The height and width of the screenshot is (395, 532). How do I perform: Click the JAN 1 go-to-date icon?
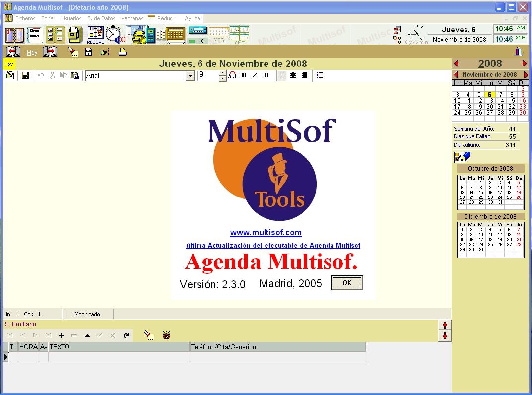tap(88, 52)
